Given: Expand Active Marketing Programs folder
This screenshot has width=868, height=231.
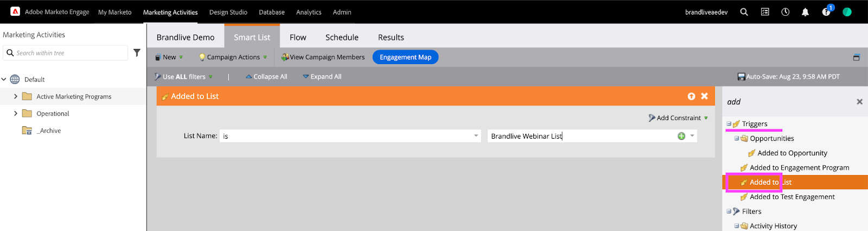Looking at the screenshot, I should (x=16, y=96).
